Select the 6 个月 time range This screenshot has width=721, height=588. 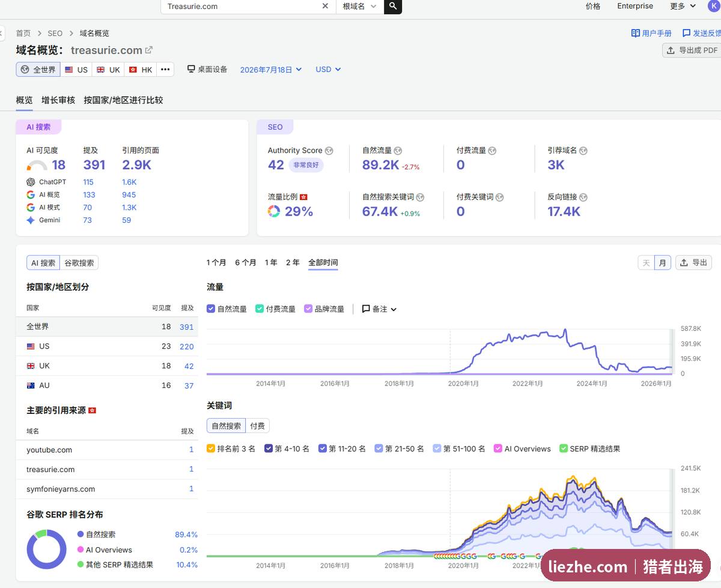pos(246,262)
